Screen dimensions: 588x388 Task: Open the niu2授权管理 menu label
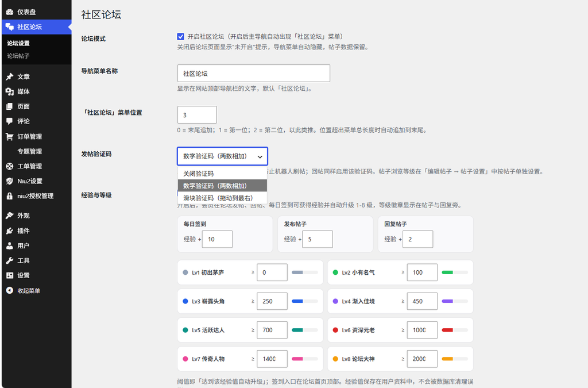click(35, 196)
